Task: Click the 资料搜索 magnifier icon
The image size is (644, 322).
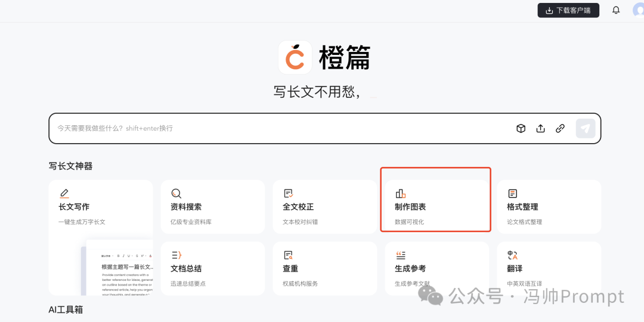Action: (176, 193)
